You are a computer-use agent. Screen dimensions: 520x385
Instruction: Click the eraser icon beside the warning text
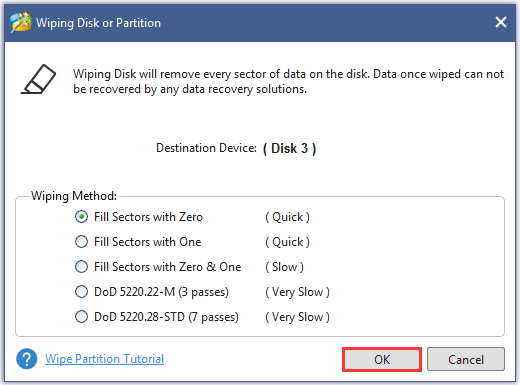coord(39,79)
